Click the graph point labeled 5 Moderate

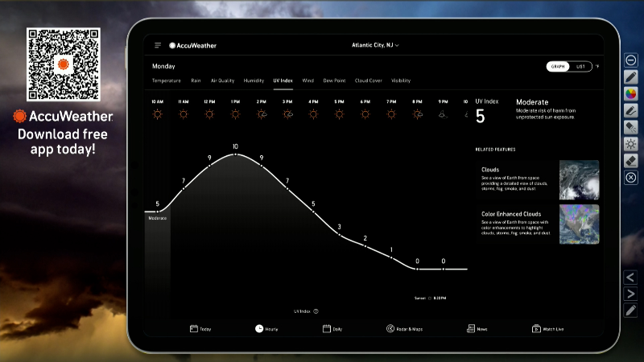point(157,212)
